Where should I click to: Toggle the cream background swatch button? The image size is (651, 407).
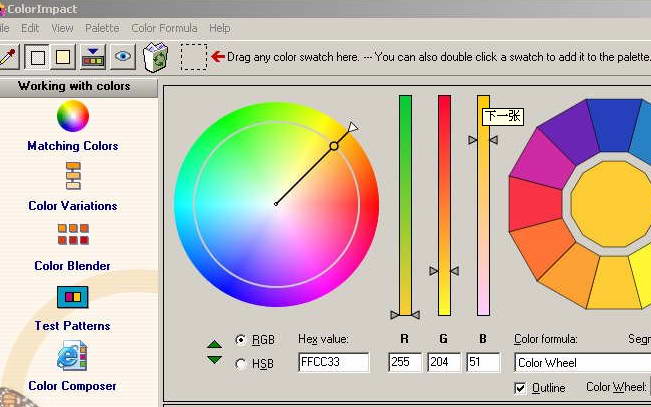point(63,56)
